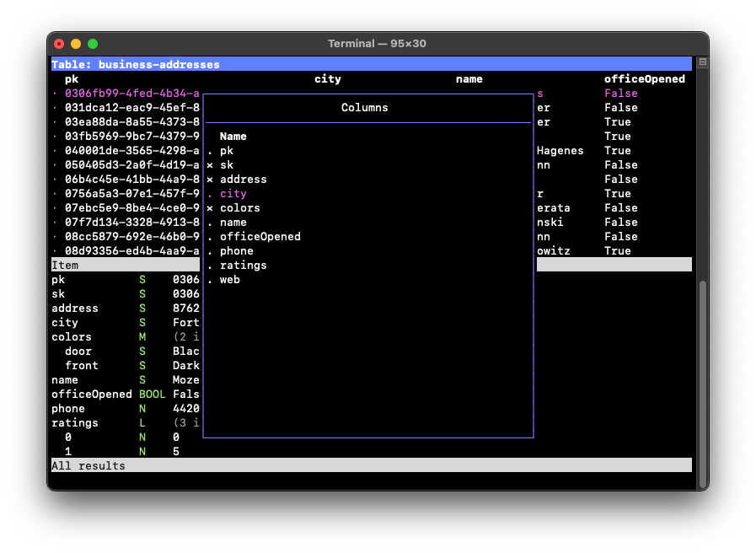Viewport: 756px width, 553px height.
Task: Click the pk entry in Columns list
Action: (x=226, y=151)
